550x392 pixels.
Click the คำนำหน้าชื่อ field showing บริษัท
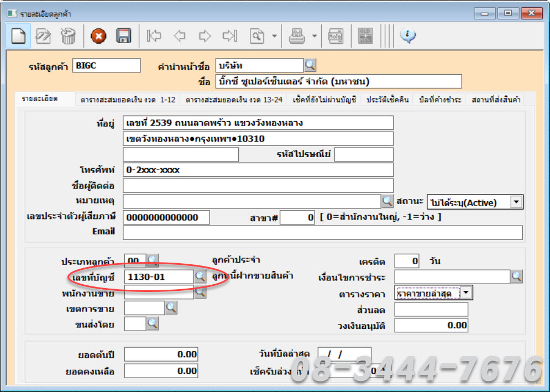[260, 66]
